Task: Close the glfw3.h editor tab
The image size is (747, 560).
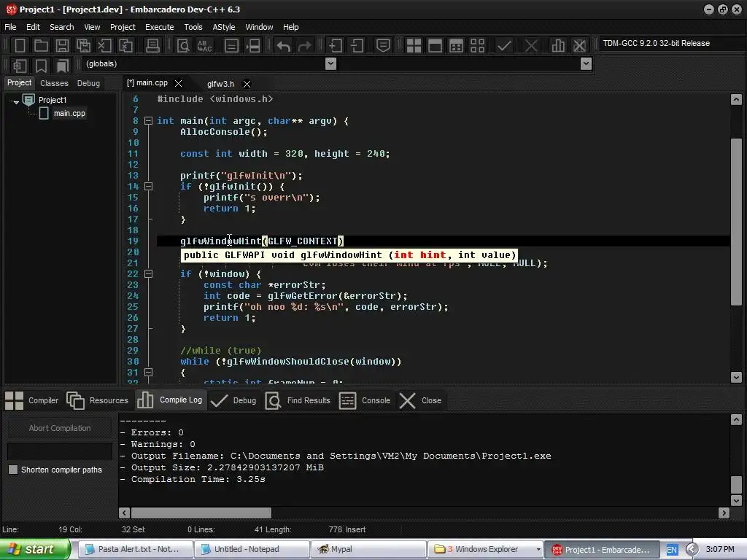Action: coord(247,84)
